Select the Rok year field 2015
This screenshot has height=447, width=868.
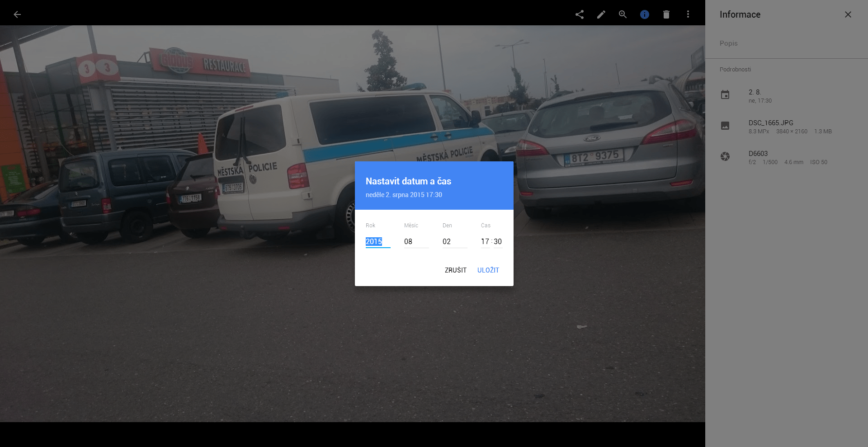(x=377, y=242)
